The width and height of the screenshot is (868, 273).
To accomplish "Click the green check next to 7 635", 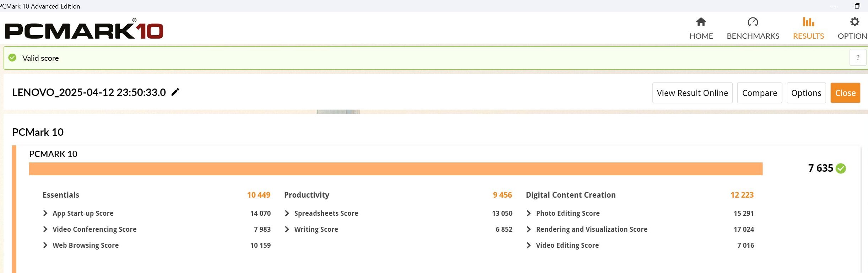I will 841,168.
